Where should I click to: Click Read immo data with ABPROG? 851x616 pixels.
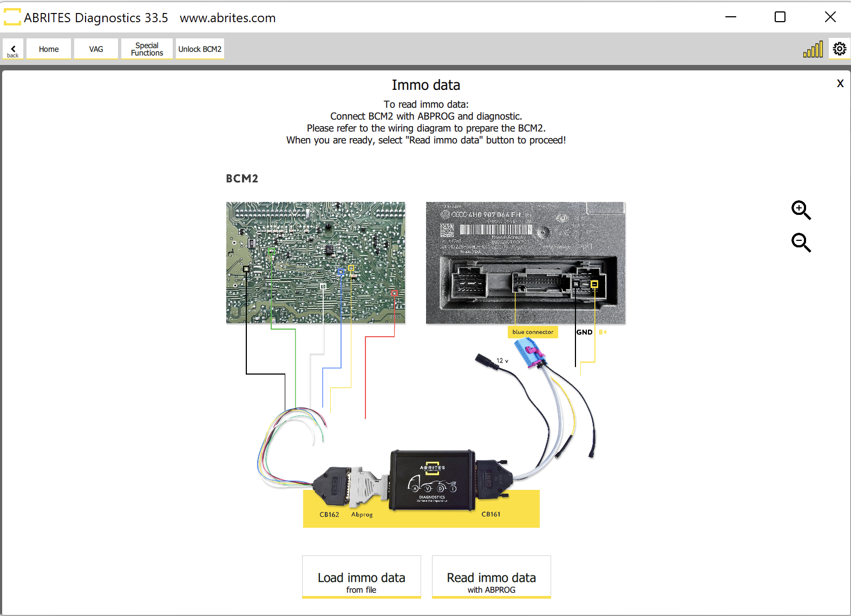click(x=492, y=577)
